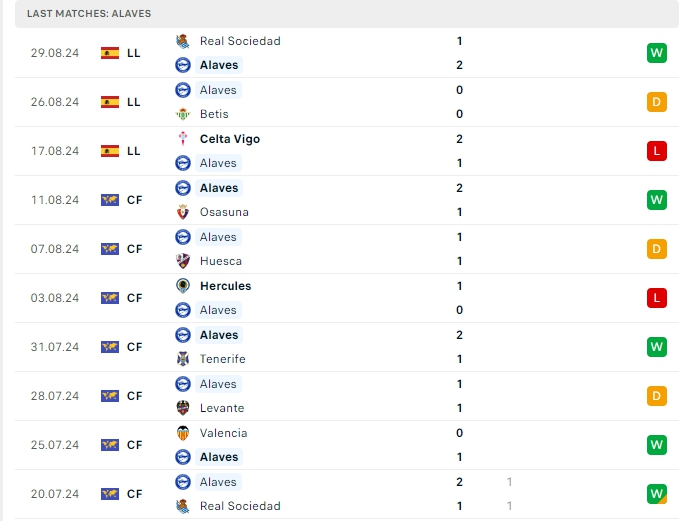Click the red L badge for 17.08.24

click(x=657, y=151)
